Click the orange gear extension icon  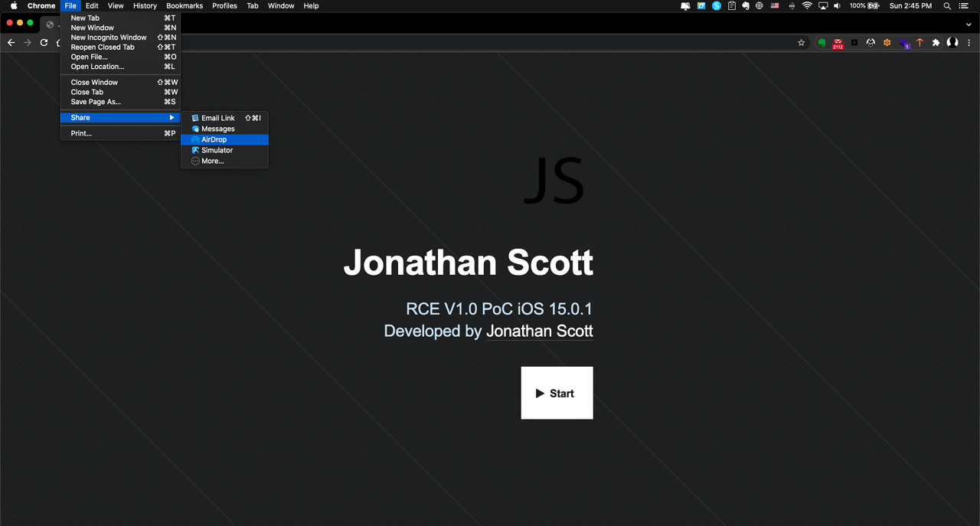(x=887, y=43)
